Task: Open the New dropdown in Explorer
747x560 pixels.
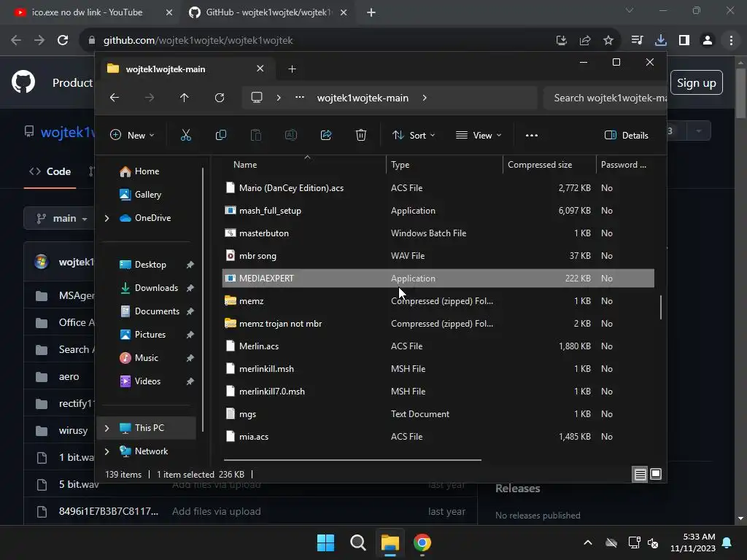Action: coord(132,135)
